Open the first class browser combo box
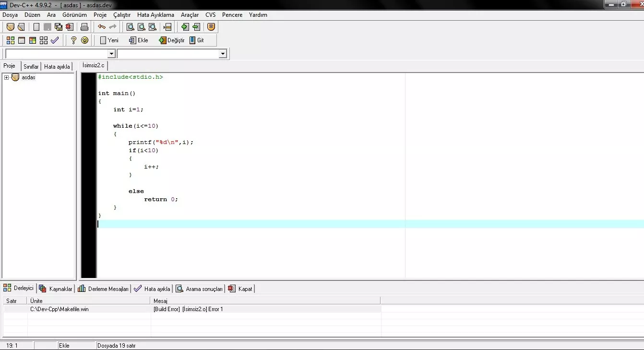The height and width of the screenshot is (350, 644). (60, 54)
